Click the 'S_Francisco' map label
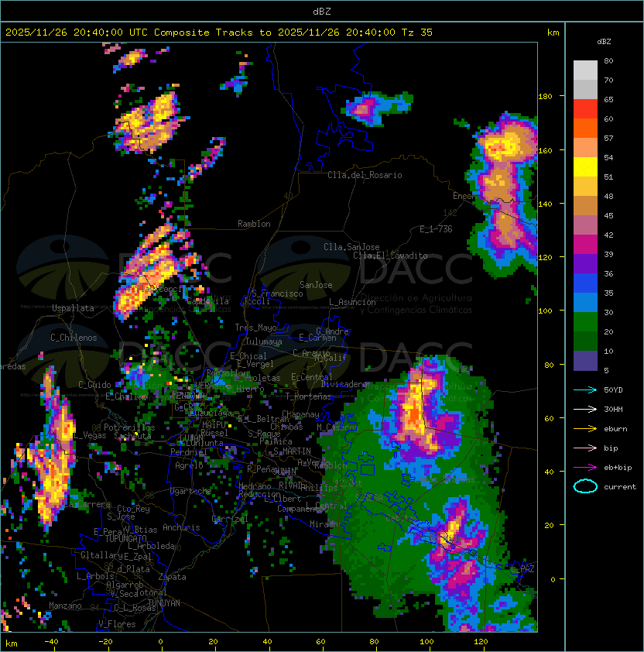The image size is (644, 652). pos(277,293)
